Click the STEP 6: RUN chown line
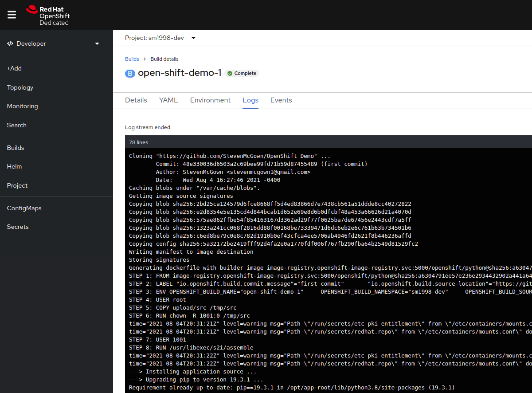532x393 pixels. tap(189, 316)
